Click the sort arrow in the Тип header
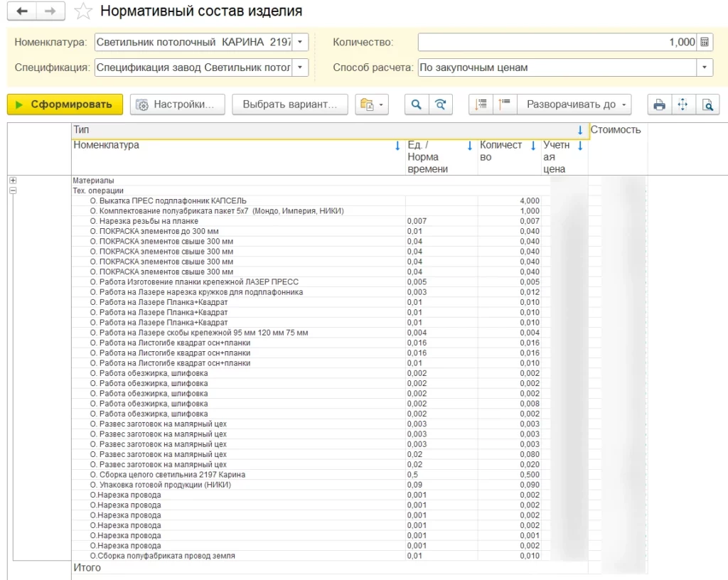The image size is (728, 580). tap(580, 130)
